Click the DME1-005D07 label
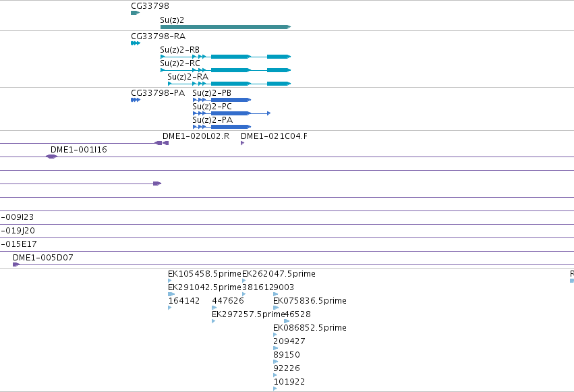574x392 pixels. coord(42,258)
